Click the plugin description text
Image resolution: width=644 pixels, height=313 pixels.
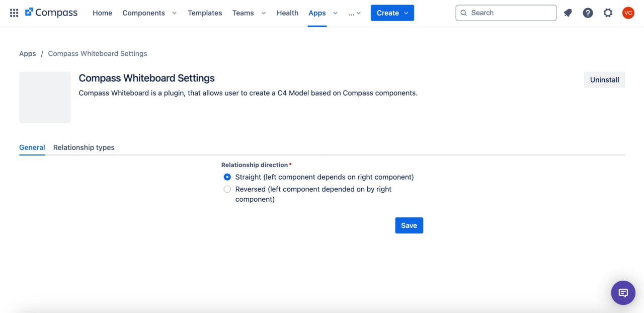pyautogui.click(x=248, y=93)
